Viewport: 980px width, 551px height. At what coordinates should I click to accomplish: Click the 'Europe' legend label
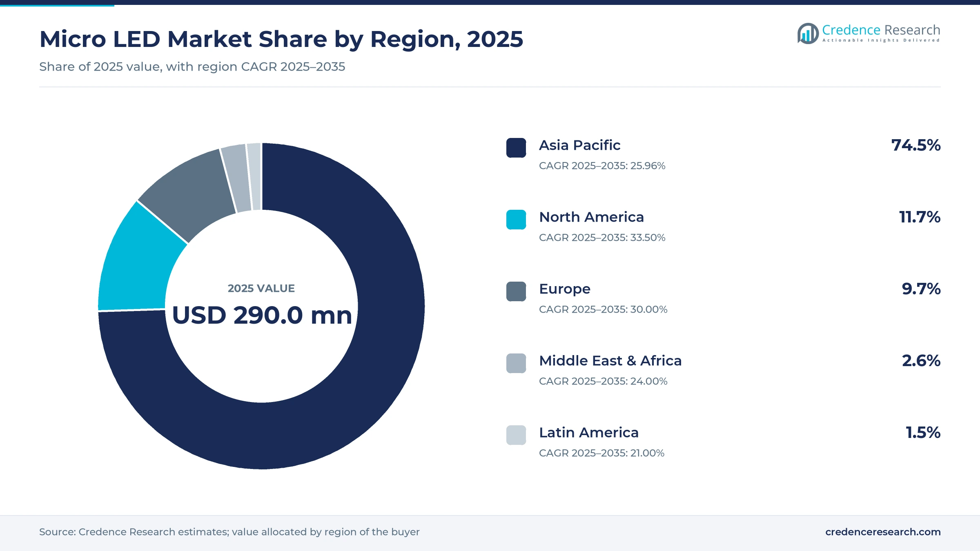pyautogui.click(x=565, y=289)
